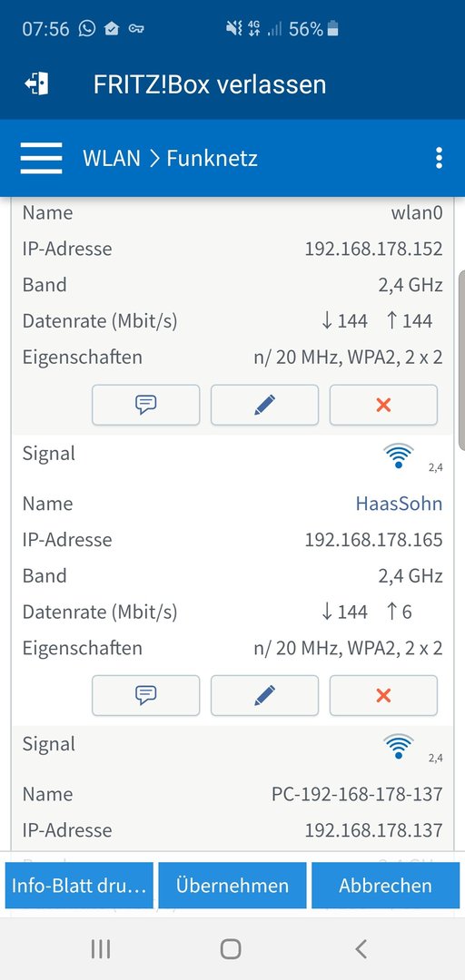This screenshot has width=465, height=980.
Task: Select WLAN in the breadcrumb header
Action: pyautogui.click(x=112, y=158)
